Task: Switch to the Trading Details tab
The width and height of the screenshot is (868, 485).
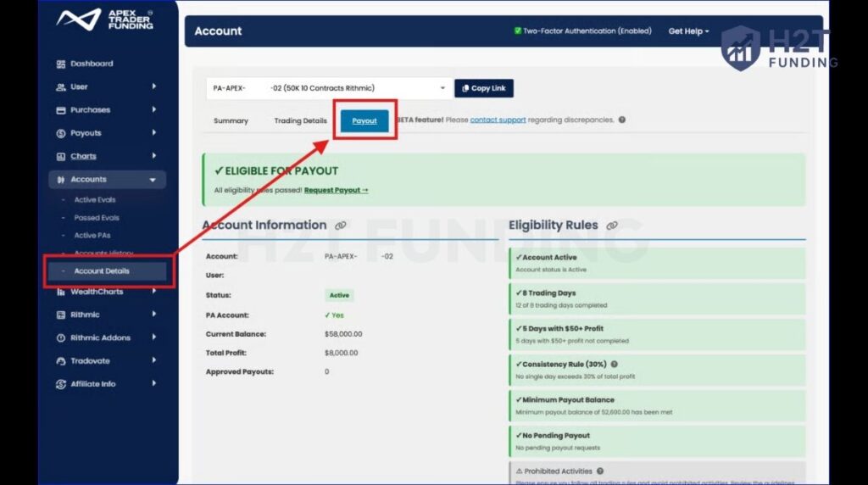Action: tap(301, 120)
